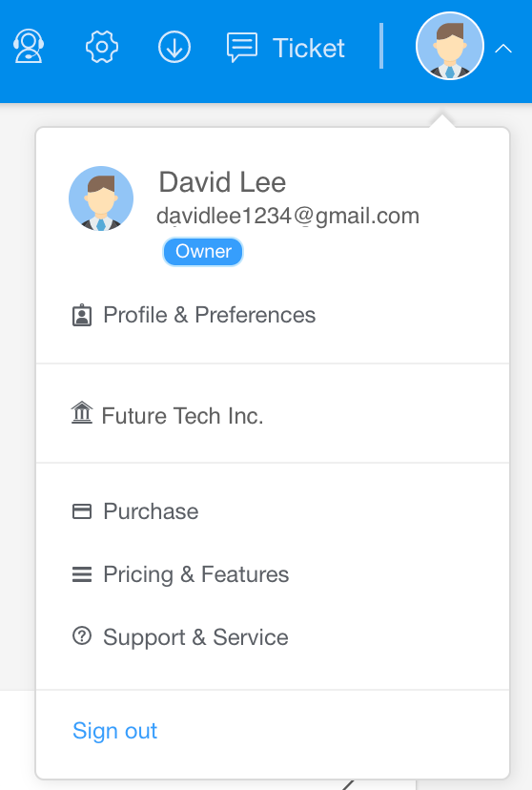The image size is (532, 790).
Task: Select the Future Tech Inc. organization
Action: coord(182,416)
